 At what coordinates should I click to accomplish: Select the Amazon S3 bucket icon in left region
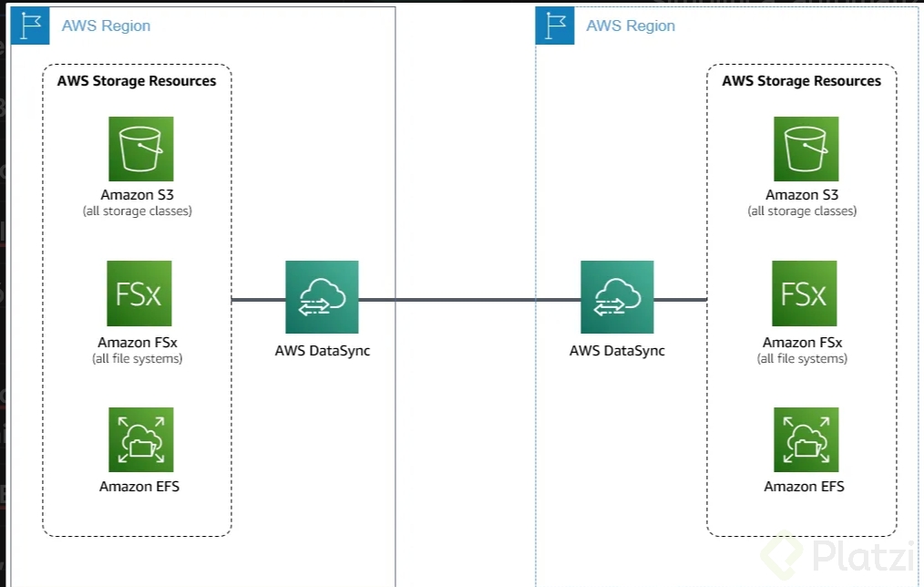pos(141,149)
